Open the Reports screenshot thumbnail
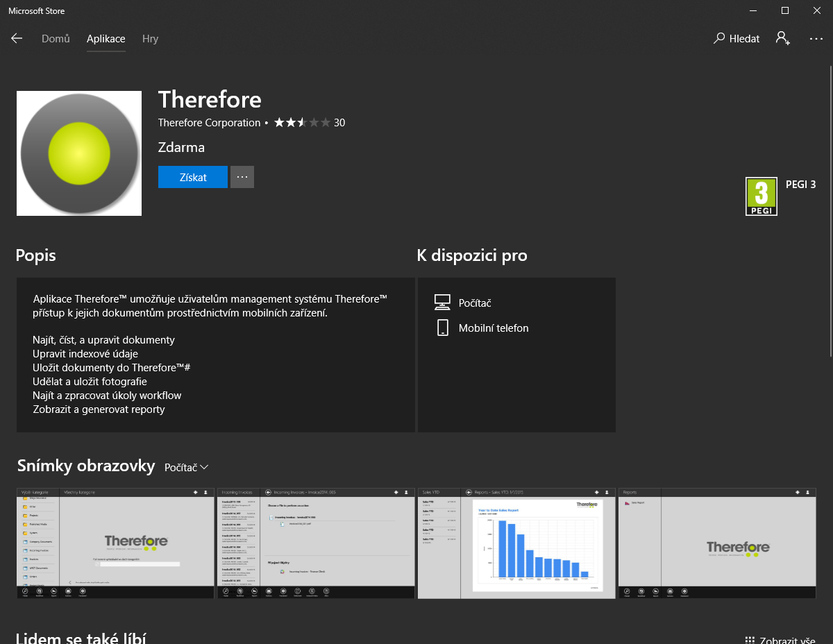 (717, 543)
